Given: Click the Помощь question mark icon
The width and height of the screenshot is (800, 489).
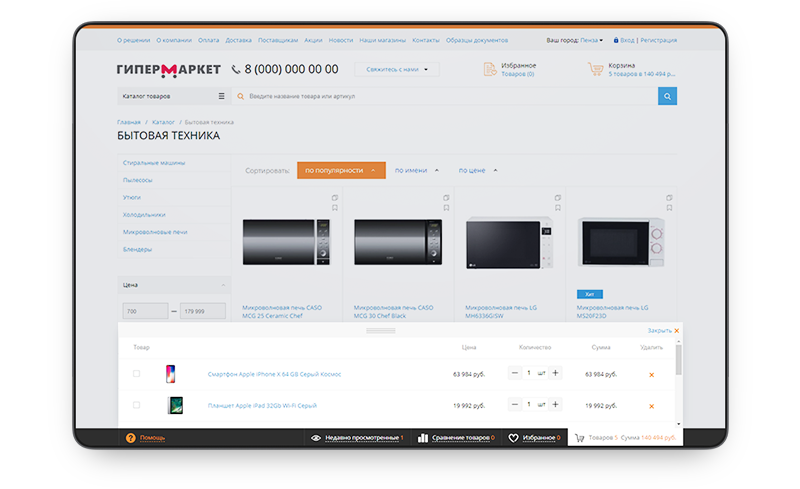Looking at the screenshot, I should click(x=131, y=438).
